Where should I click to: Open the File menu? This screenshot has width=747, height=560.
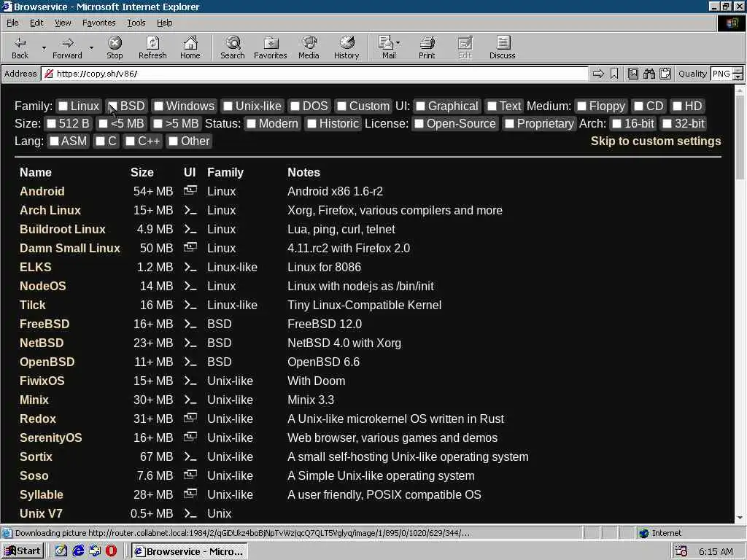[12, 23]
